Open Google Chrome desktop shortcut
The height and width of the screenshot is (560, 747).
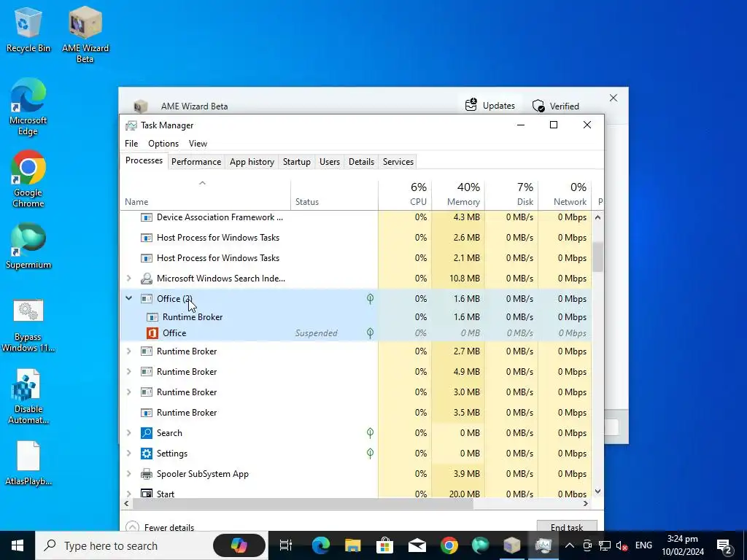(x=28, y=179)
